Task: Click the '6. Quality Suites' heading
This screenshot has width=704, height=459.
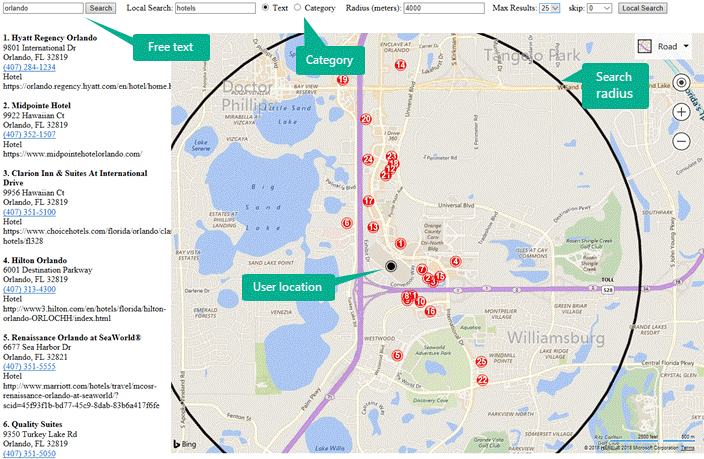Action: click(x=32, y=424)
